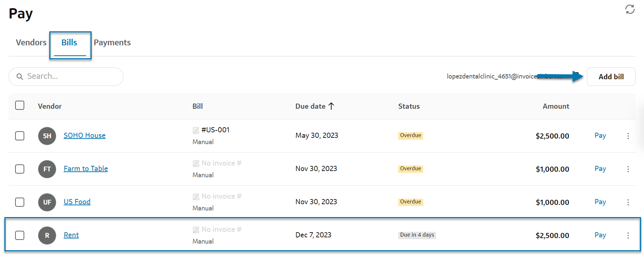Image resolution: width=644 pixels, height=258 pixels.
Task: Switch to the Vendors tab
Action: pyautogui.click(x=31, y=42)
